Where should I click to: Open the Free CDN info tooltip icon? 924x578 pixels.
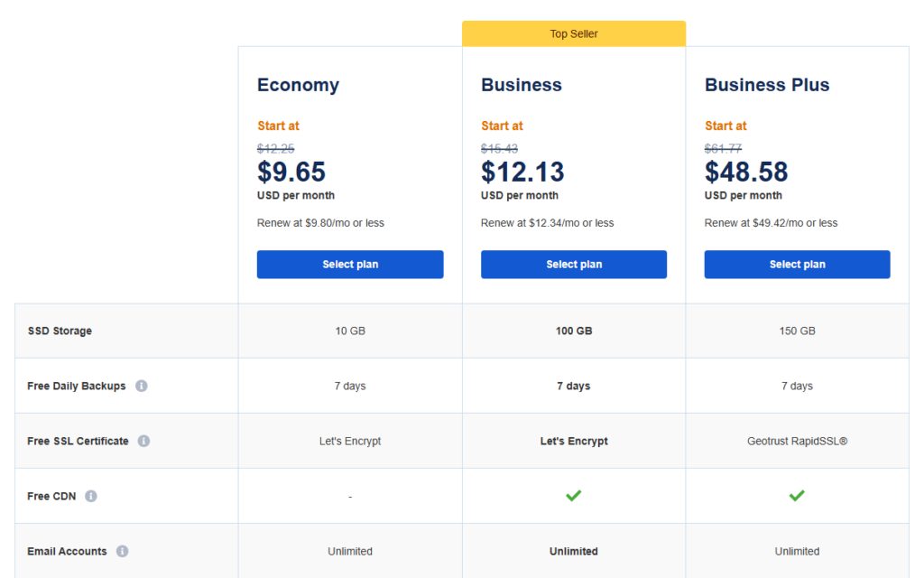click(x=91, y=496)
